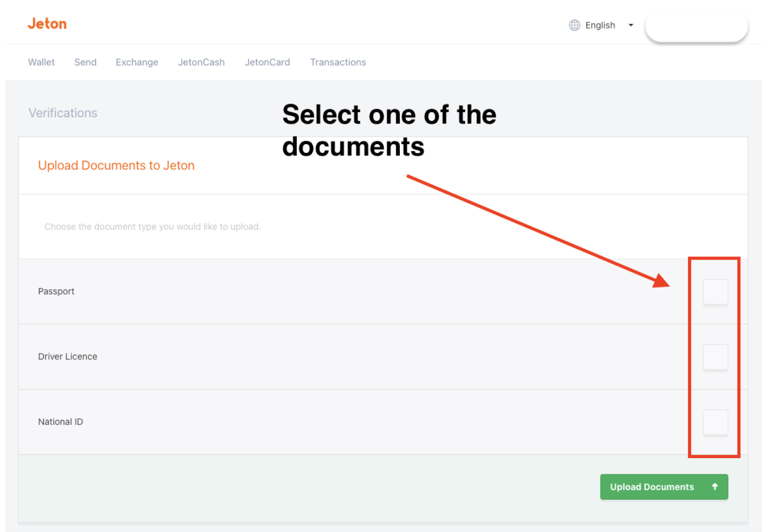This screenshot has height=532, width=762.
Task: Click the Passport row label
Action: (x=56, y=291)
